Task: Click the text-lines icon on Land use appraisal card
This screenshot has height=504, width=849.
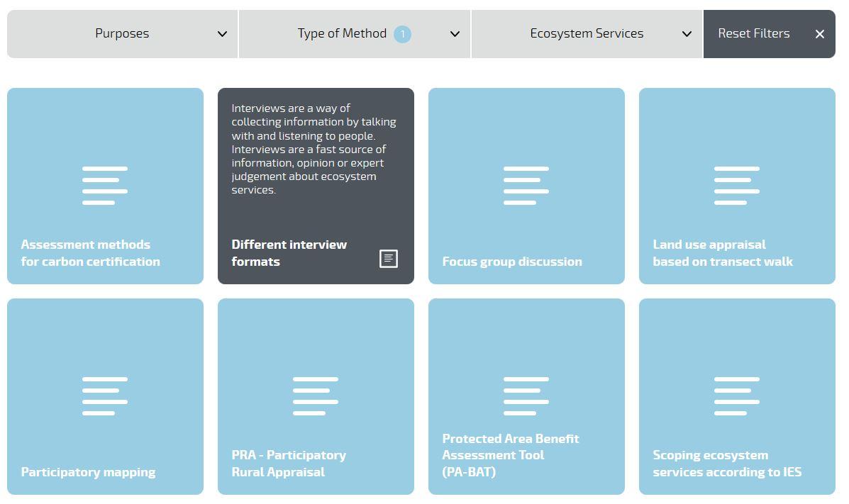Action: click(737, 186)
